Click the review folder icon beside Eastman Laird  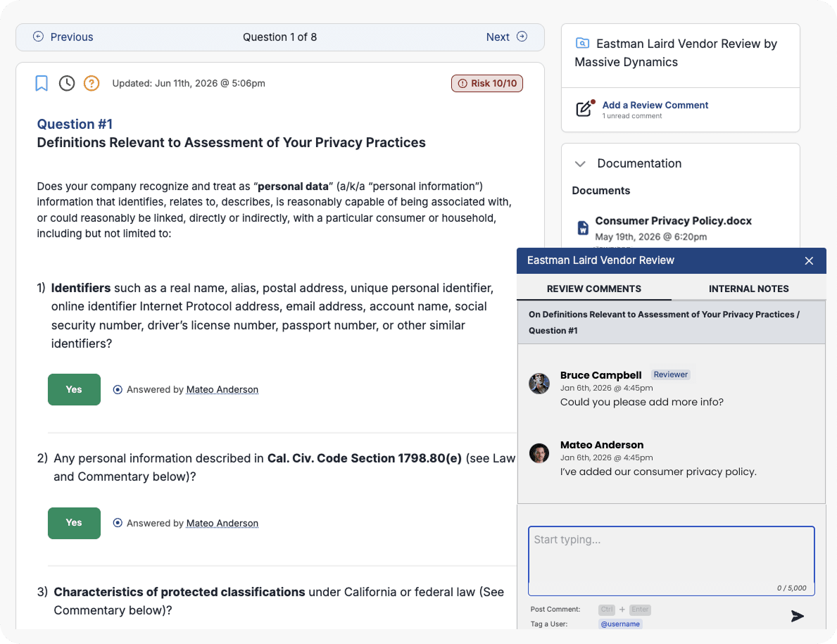pyautogui.click(x=582, y=43)
